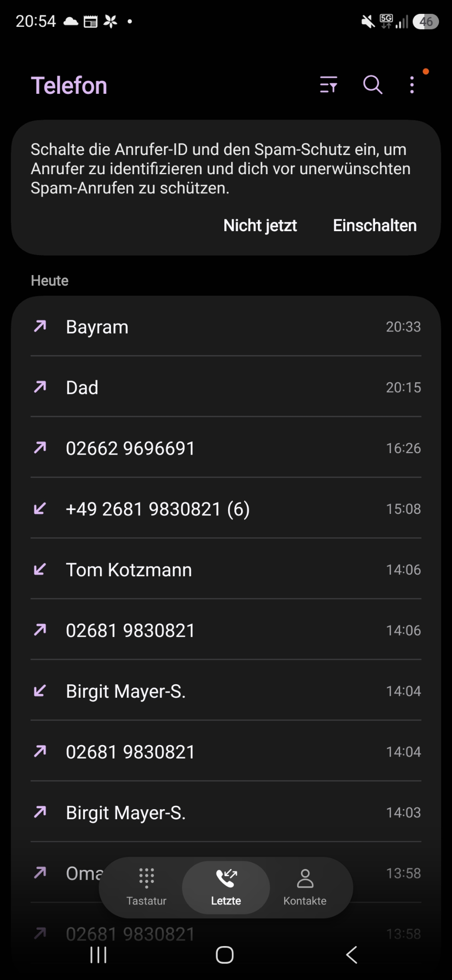The width and height of the screenshot is (452, 980).
Task: Tap the Android back arrow
Action: point(352,955)
